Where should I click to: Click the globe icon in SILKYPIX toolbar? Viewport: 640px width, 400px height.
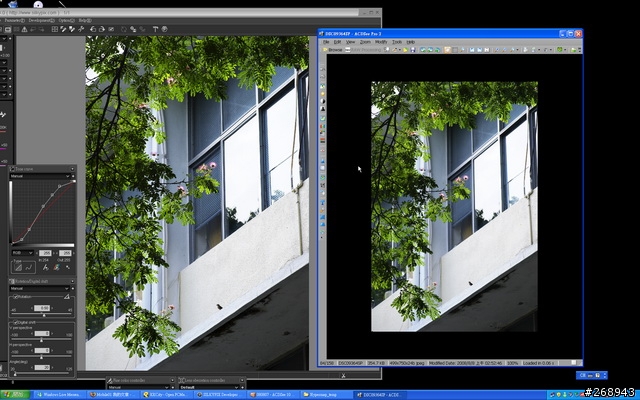[164, 29]
